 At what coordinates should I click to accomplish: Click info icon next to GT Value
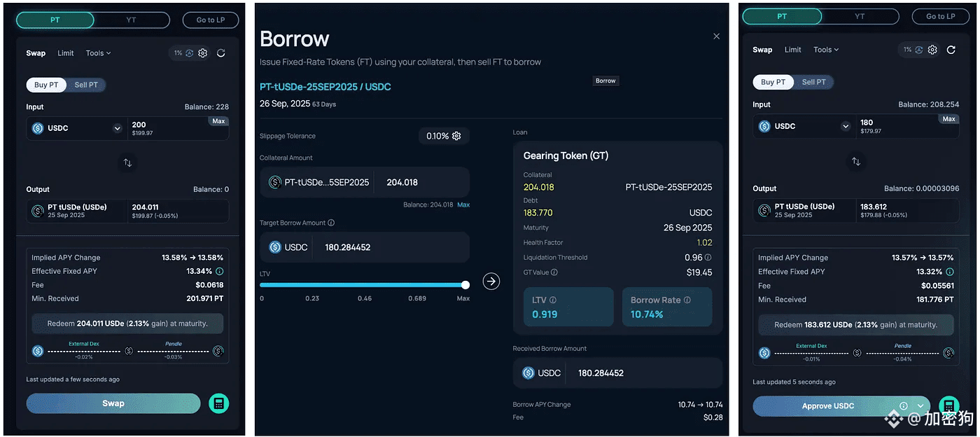[554, 272]
